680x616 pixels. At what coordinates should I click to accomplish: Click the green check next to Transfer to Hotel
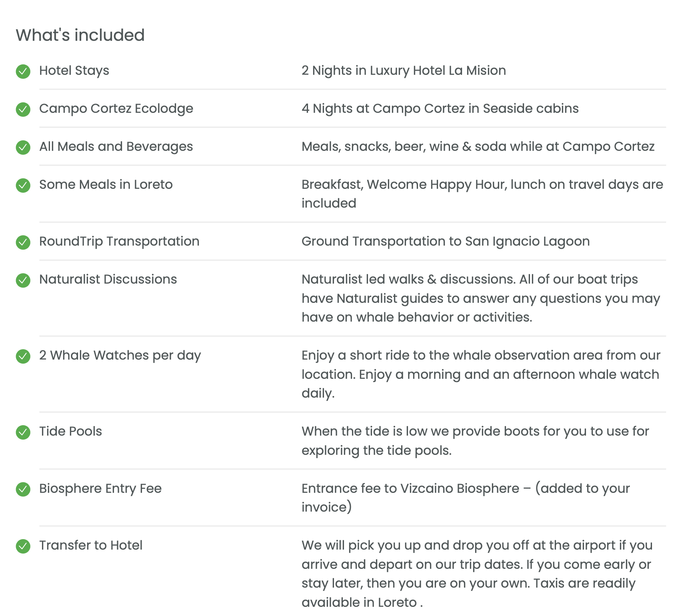[x=23, y=546]
